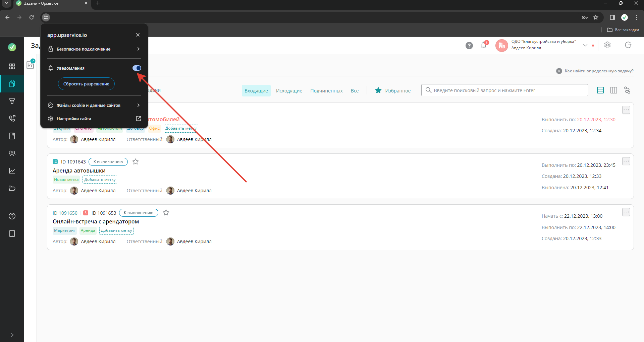Select the Исходящие tab
The height and width of the screenshot is (342, 644).
[289, 91]
